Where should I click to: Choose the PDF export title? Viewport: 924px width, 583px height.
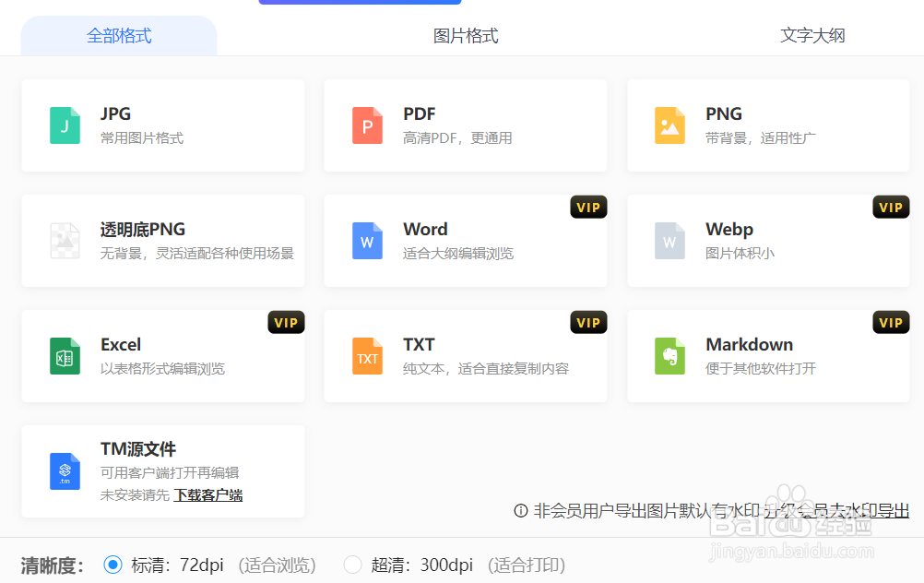coord(419,113)
